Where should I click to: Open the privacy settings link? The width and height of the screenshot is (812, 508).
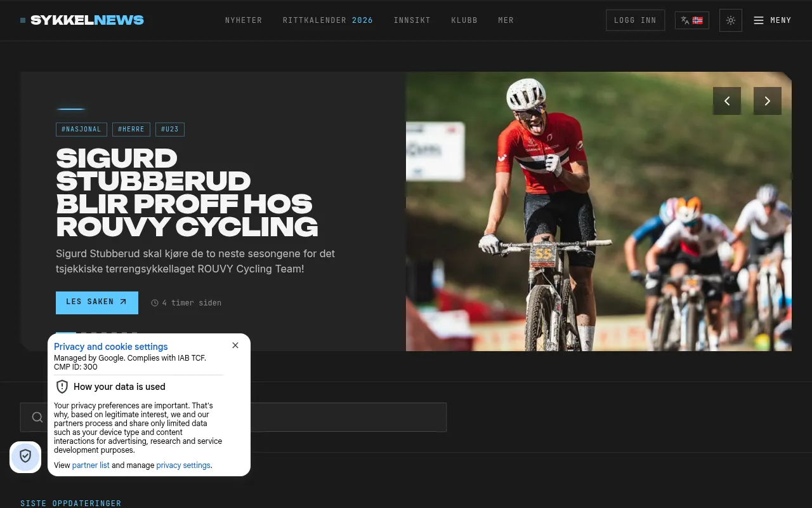pos(183,465)
